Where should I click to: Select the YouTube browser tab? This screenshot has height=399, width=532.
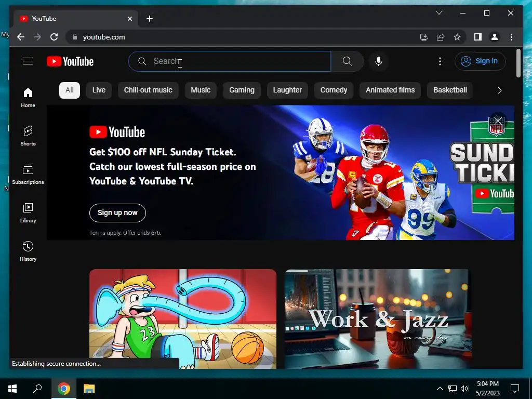[x=75, y=19]
